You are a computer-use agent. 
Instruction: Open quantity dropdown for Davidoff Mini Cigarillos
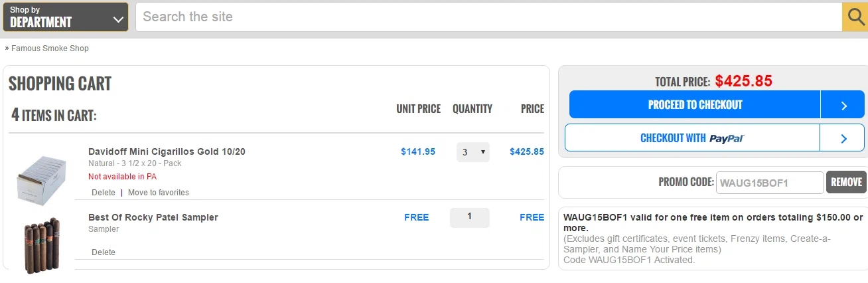point(472,152)
